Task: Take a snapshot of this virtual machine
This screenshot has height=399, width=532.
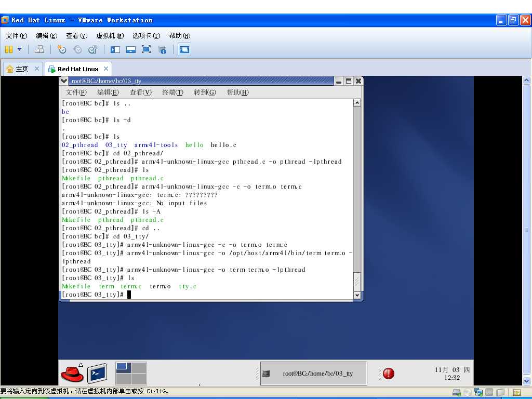Action: click(61, 49)
